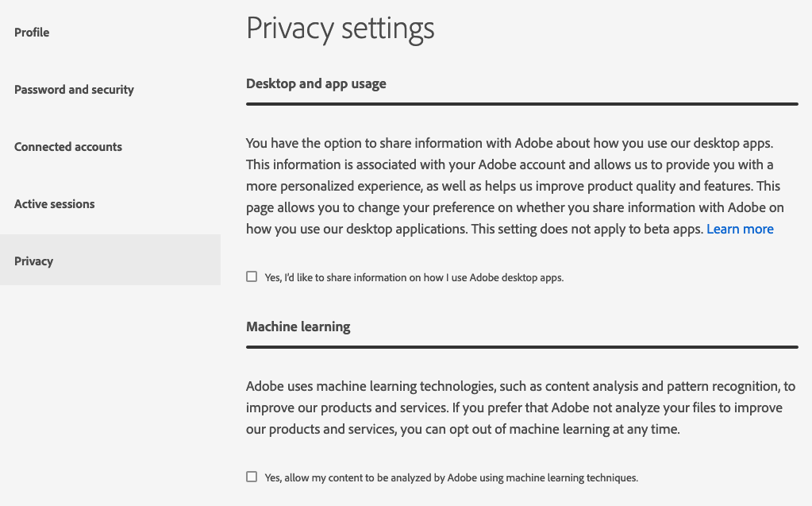This screenshot has height=506, width=812.
Task: Click the Privacy settings page heading
Action: pyautogui.click(x=340, y=29)
